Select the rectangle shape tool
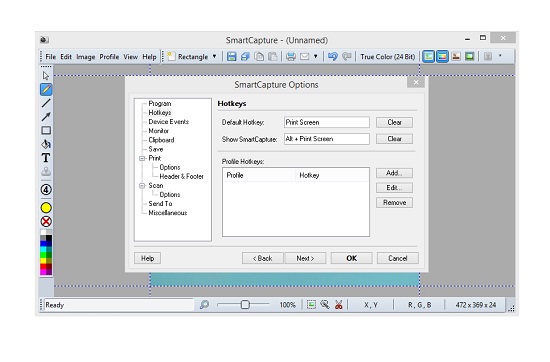Viewport: 550px width, 362px height. (46, 130)
